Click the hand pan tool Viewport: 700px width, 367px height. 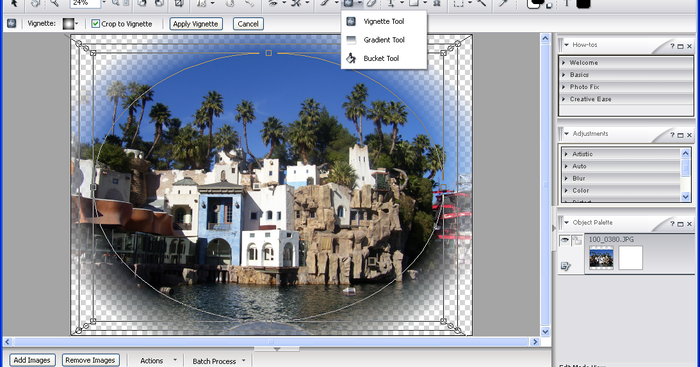pyautogui.click(x=35, y=4)
